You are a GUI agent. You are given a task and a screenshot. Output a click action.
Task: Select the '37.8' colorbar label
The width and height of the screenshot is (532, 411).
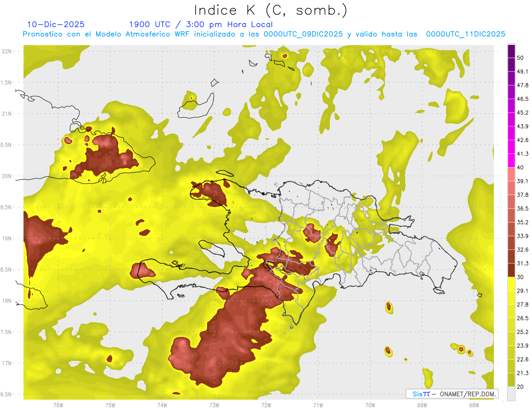pos(523,195)
